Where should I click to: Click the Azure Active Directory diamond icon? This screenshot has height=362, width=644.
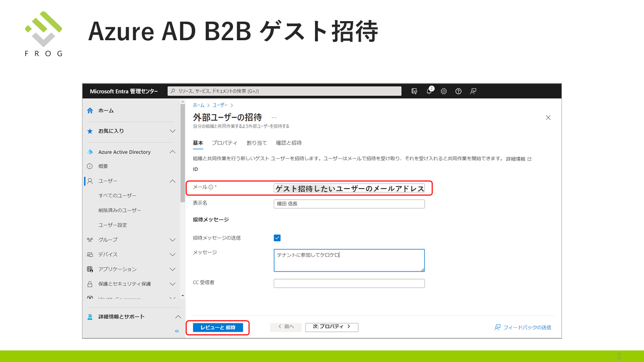pyautogui.click(x=90, y=152)
